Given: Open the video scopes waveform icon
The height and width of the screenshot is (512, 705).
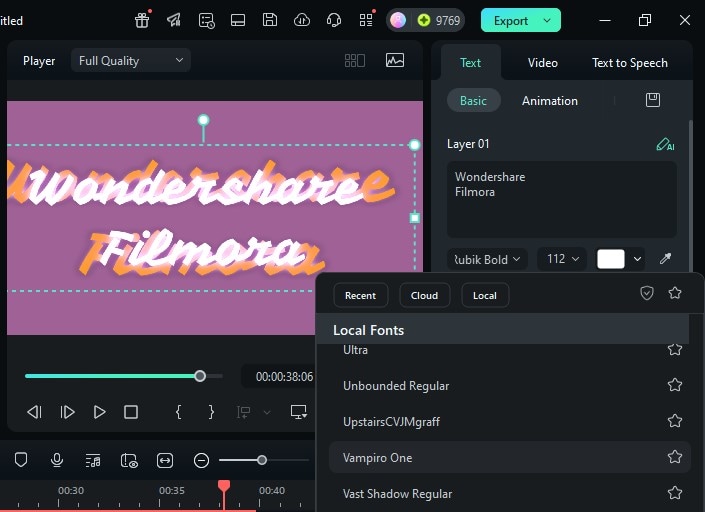Looking at the screenshot, I should coord(395,60).
